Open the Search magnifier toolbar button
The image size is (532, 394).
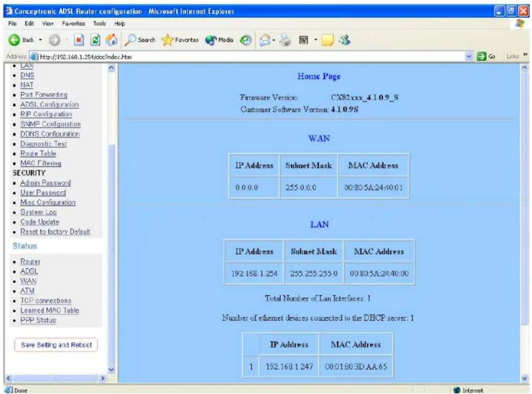(x=140, y=40)
